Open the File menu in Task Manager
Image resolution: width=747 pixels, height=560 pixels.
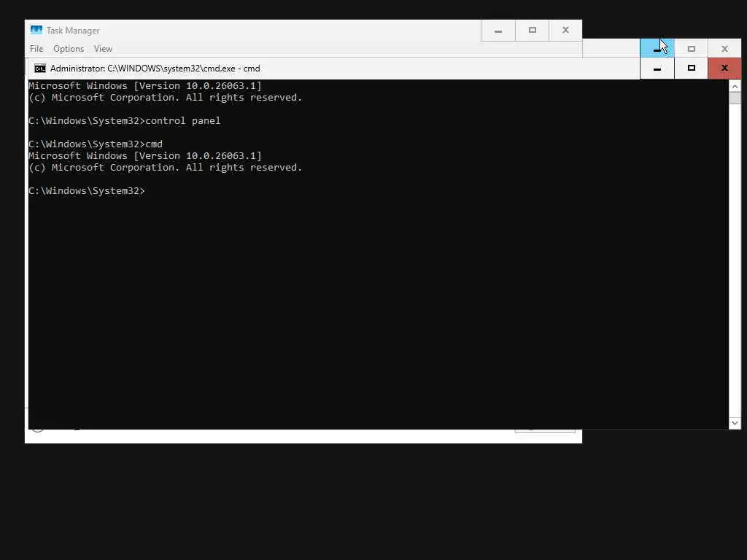(36, 49)
